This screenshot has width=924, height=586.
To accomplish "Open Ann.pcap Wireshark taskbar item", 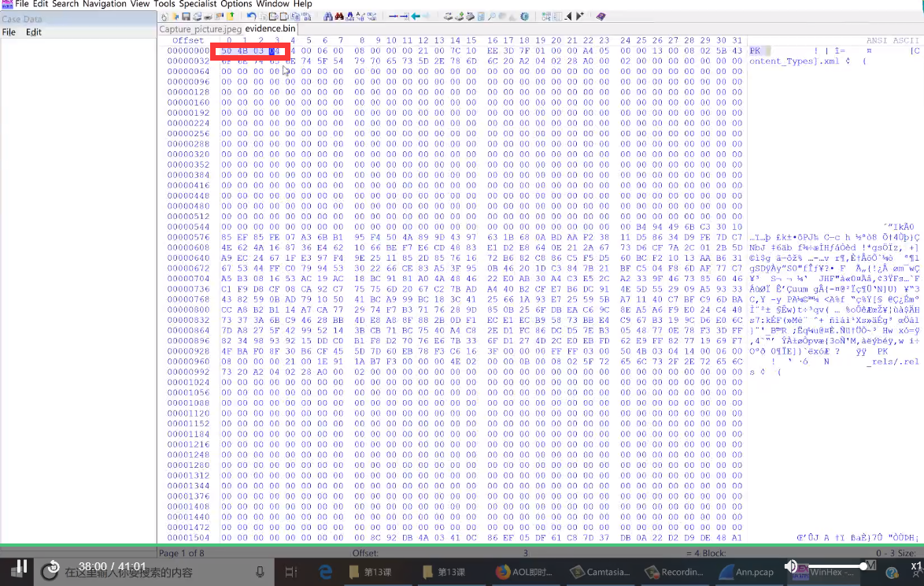I will click(748, 572).
